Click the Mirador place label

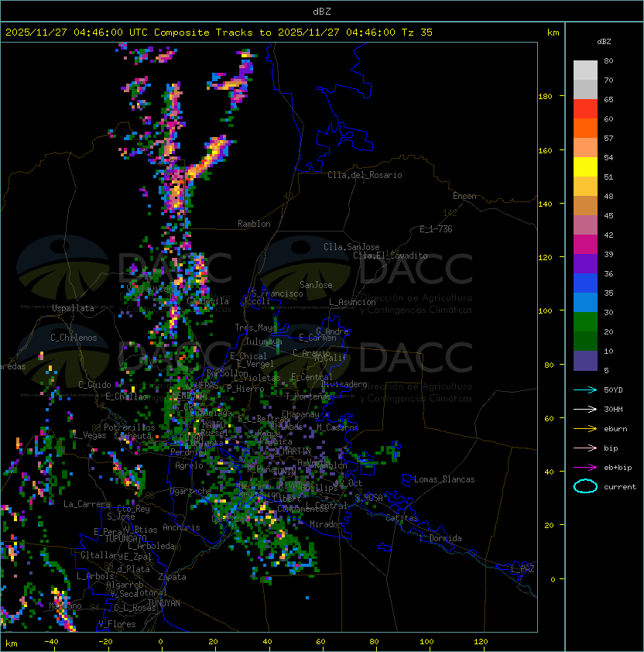pyautogui.click(x=327, y=524)
